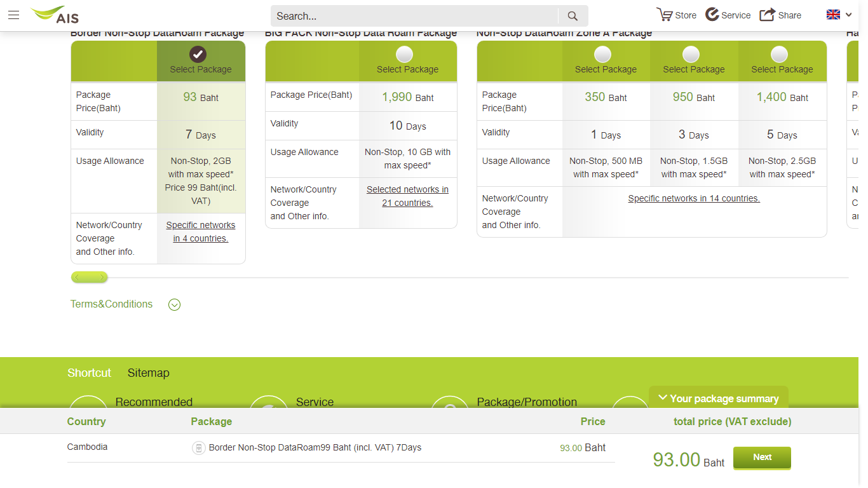Click the Cambodia country cell
868x488 pixels.
click(87, 447)
